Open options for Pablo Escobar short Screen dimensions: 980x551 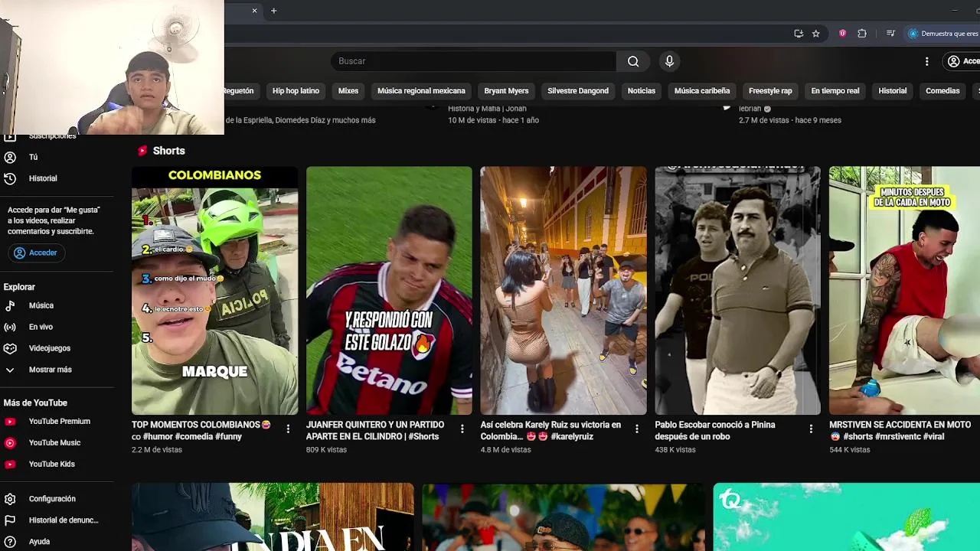pos(811,429)
